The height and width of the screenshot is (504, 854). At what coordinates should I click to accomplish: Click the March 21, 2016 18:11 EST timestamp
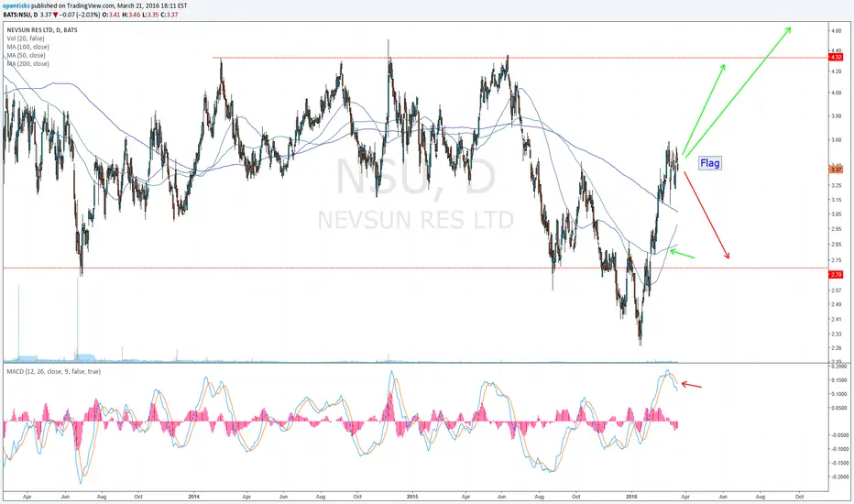152,6
